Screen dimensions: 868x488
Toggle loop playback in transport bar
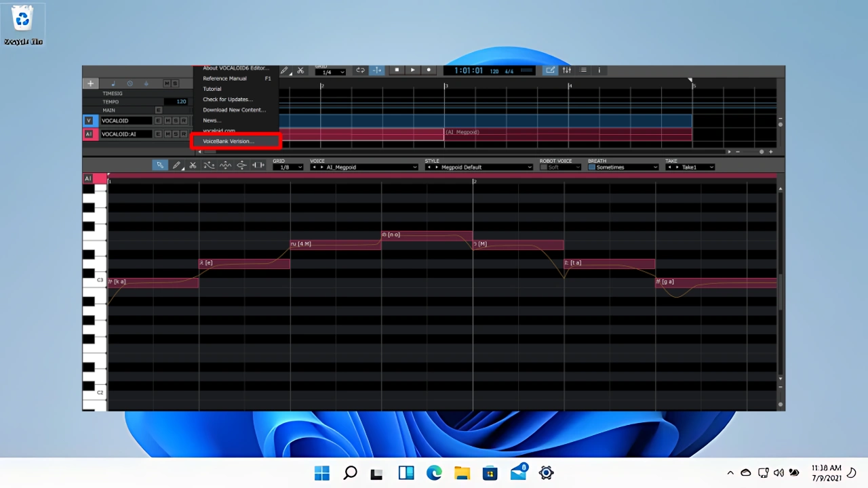360,70
